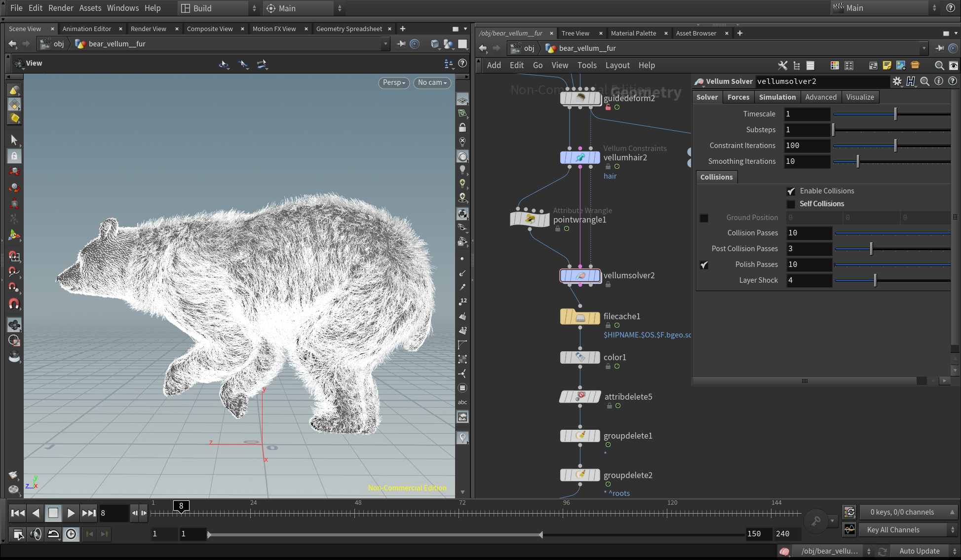This screenshot has height=560, width=961.
Task: Toggle the Polish Passes checkbox
Action: [x=704, y=264]
